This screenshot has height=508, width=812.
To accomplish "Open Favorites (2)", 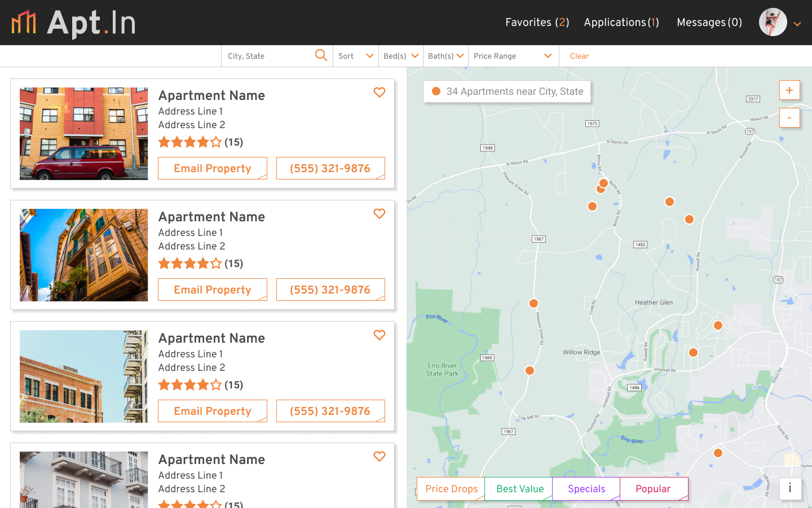I will click(x=537, y=23).
